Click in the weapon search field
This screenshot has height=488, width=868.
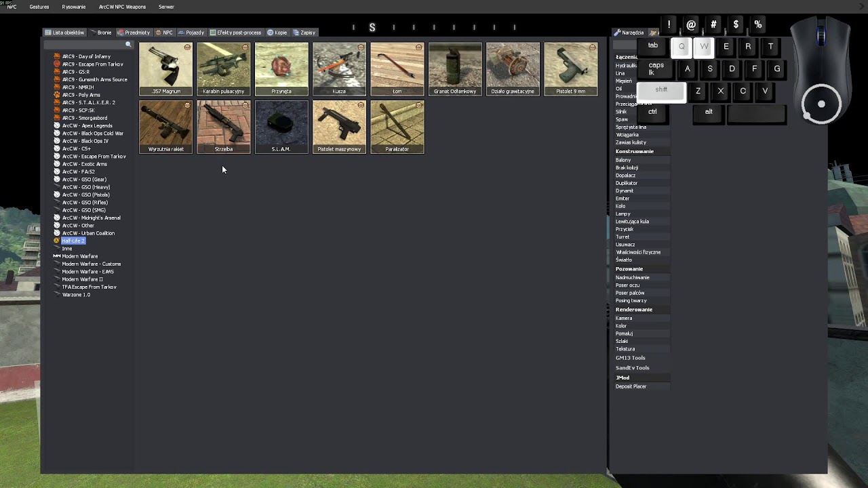[x=88, y=45]
